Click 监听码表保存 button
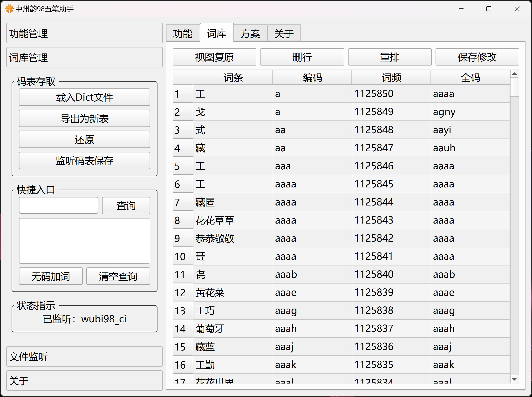Image resolution: width=532 pixels, height=397 pixels. pyautogui.click(x=84, y=161)
